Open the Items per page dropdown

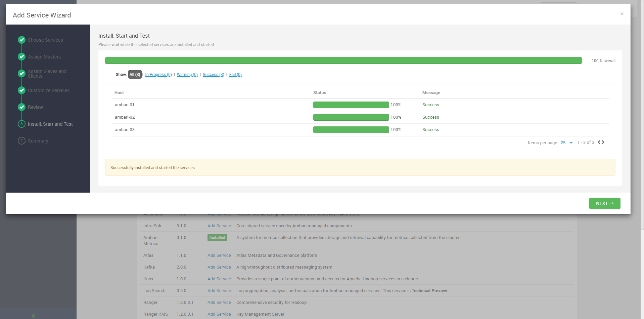567,143
